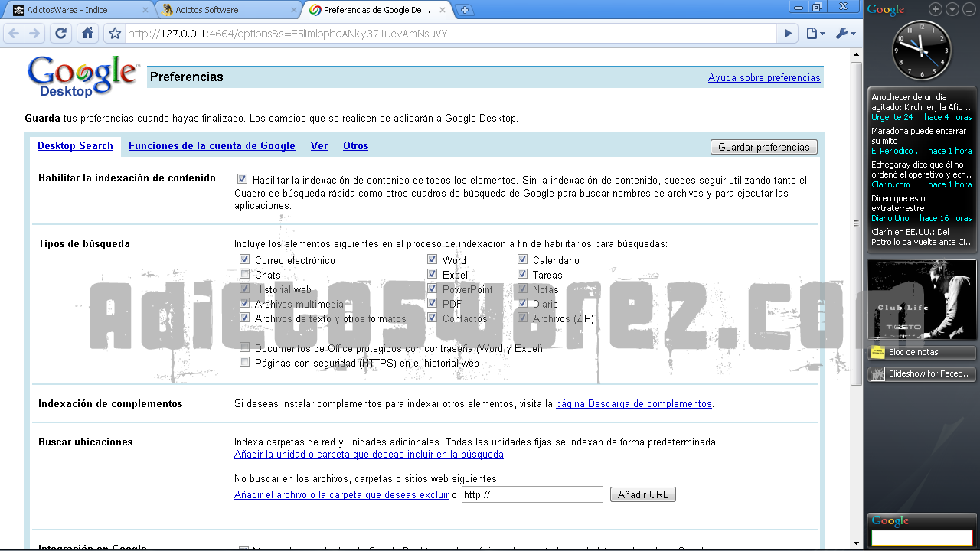The image size is (980, 551).
Task: Uncheck the Tareas checkbox
Action: click(523, 274)
